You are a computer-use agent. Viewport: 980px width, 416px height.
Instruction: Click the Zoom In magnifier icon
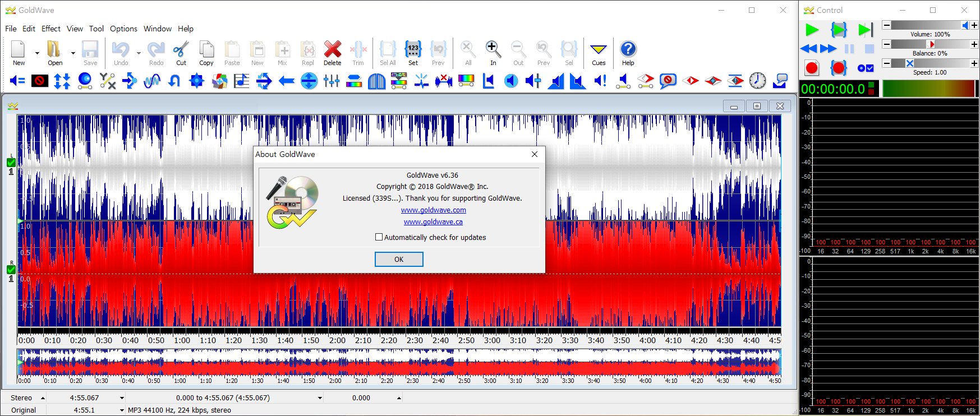tap(493, 50)
